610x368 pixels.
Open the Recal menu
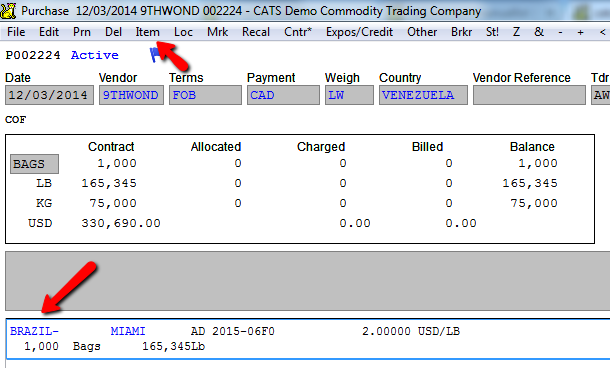click(256, 32)
